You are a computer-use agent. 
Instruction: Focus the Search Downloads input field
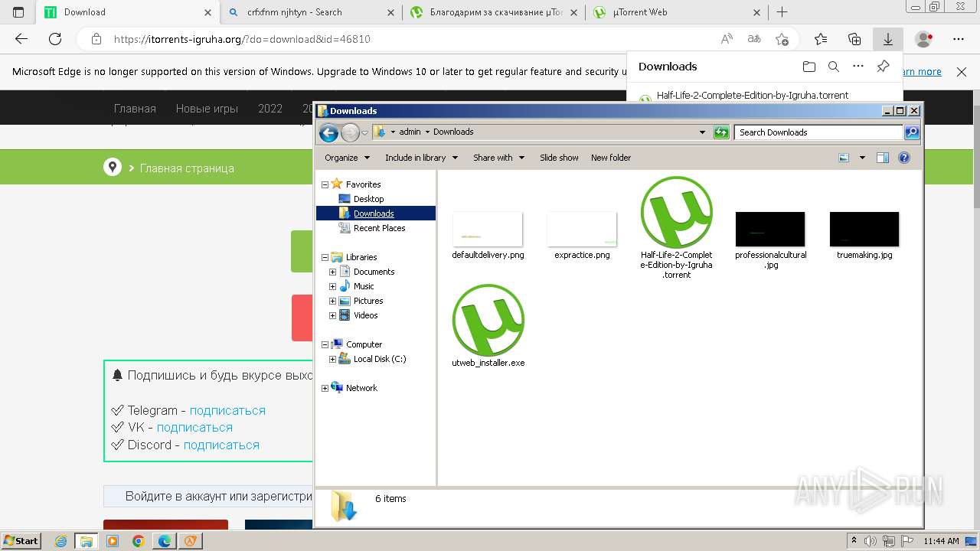[x=818, y=132]
